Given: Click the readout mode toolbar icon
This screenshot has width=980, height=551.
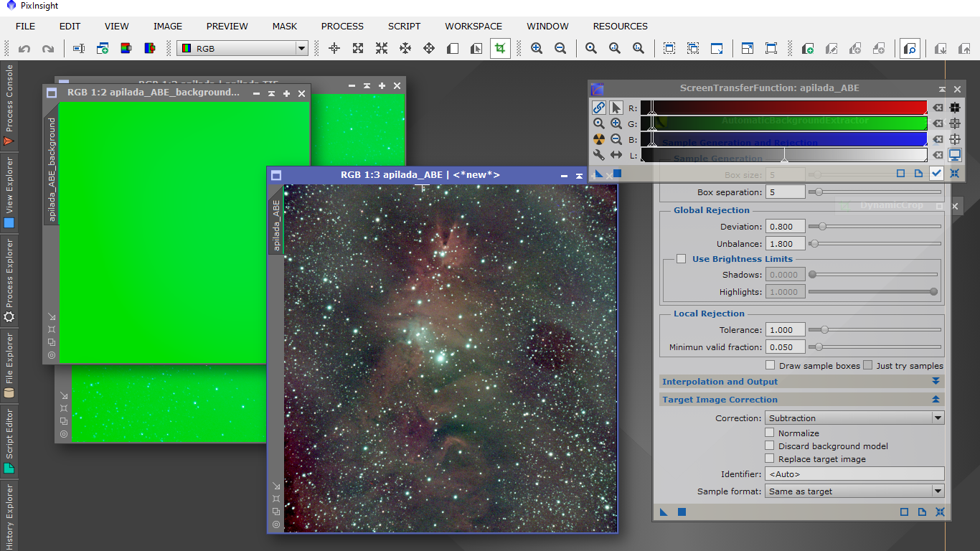Looking at the screenshot, I should 334,49.
